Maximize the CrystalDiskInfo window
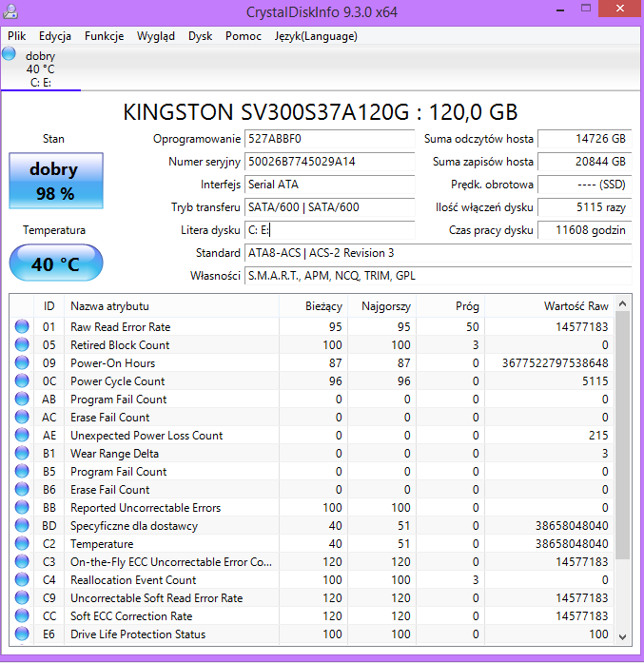Image resolution: width=644 pixels, height=663 pixels. [x=586, y=9]
